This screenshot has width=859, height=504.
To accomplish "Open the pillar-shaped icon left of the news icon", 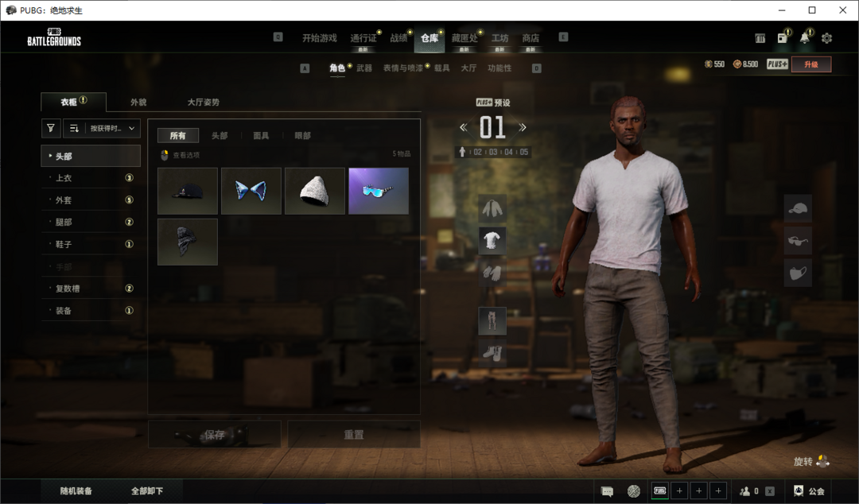I will click(x=760, y=38).
